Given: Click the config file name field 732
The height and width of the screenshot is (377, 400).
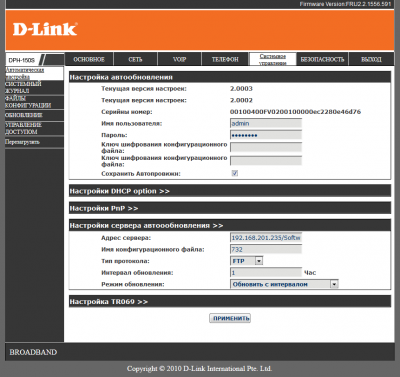Looking at the screenshot, I should pyautogui.click(x=266, y=249).
